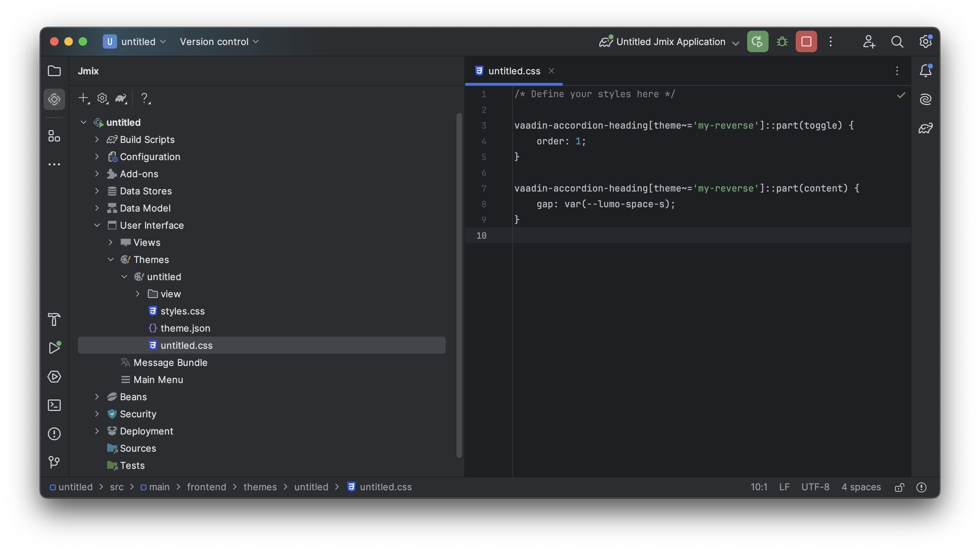Viewport: 980px width, 551px height.
Task: Open the Terminal tool window
Action: coord(54,405)
